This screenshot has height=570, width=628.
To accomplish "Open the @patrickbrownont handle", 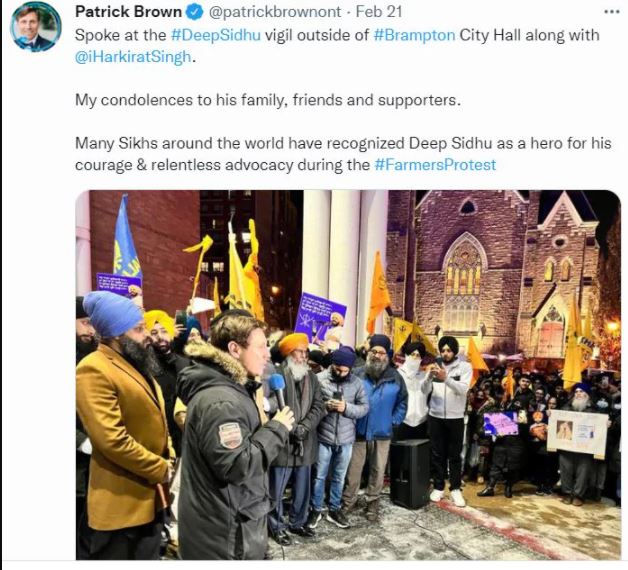I will point(275,12).
